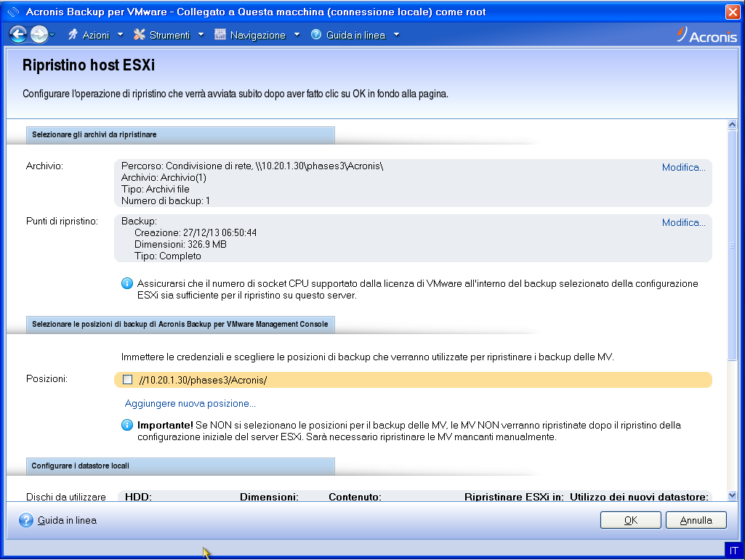
Task: Click the 'Percorso: Condivisione di rete' path text
Action: 252,166
